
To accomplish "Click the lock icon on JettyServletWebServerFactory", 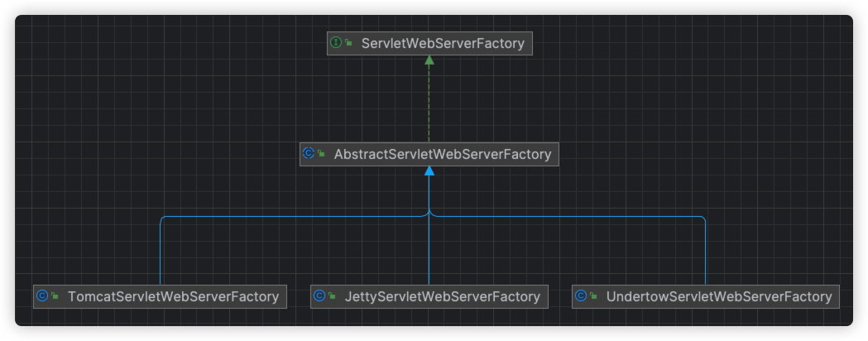I will (332, 296).
